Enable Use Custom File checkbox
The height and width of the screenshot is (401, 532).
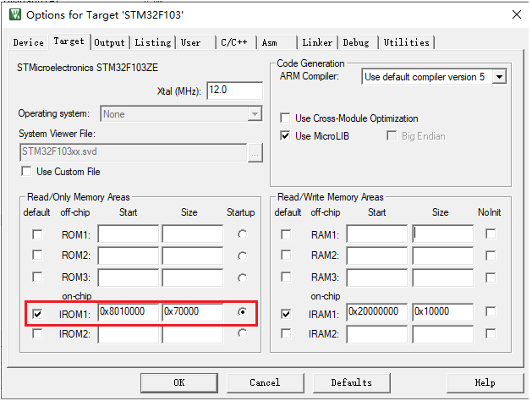tap(26, 172)
